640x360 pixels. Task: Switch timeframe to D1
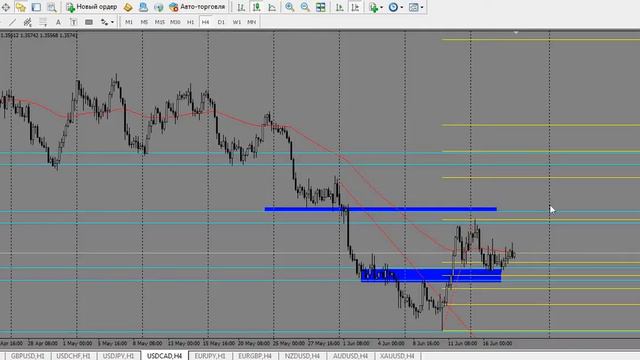[221, 22]
